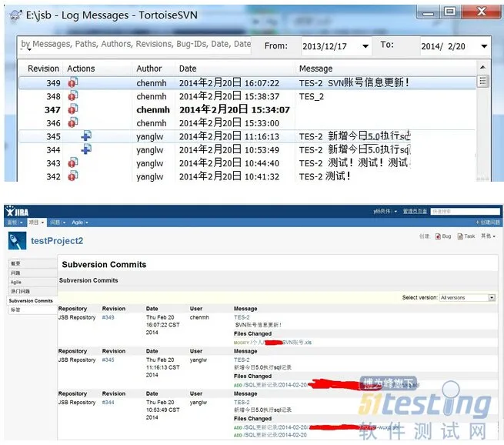
Task: Click the modified-action icon for revision 346
Action: click(x=73, y=122)
